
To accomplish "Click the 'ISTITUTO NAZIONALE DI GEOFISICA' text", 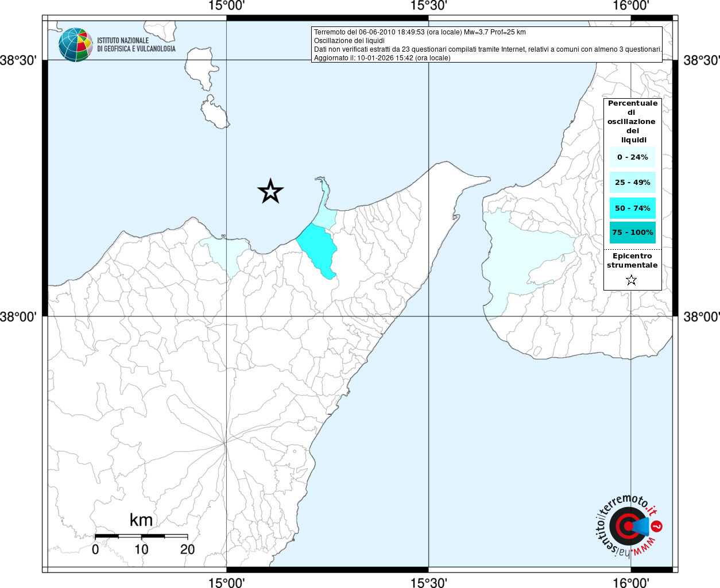I will tap(136, 45).
